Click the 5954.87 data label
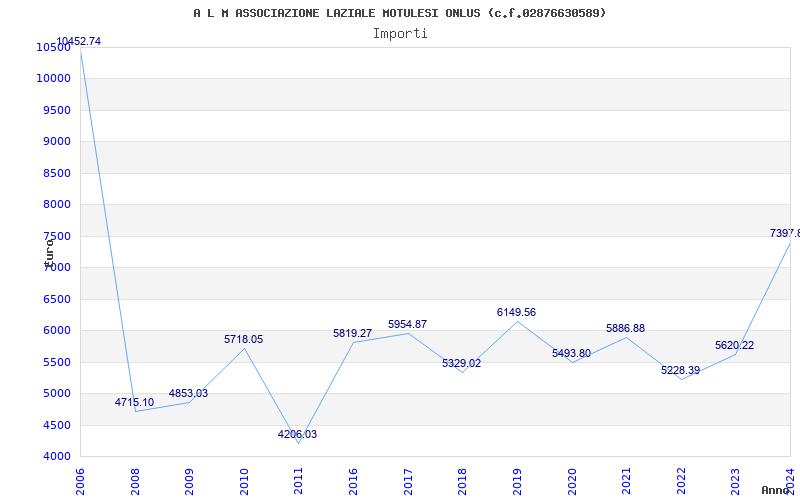The width and height of the screenshot is (800, 500). [x=407, y=325]
